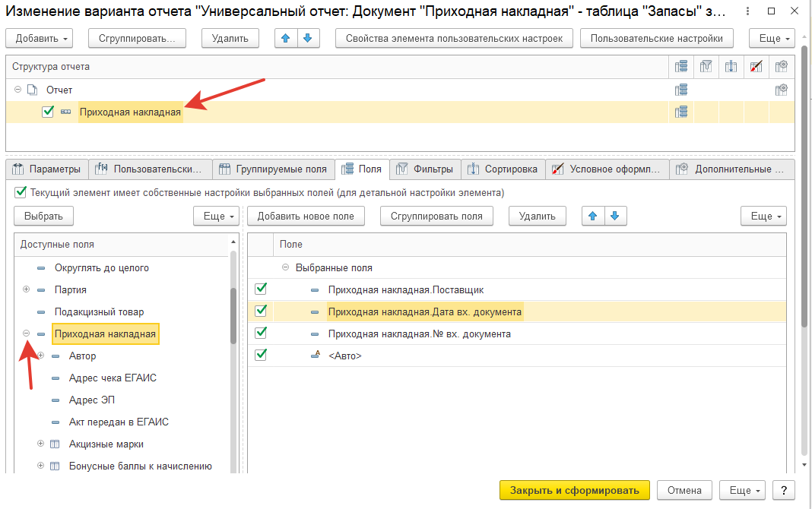Toggle the 'Текущий элемент имеет собственные настройки' checkbox

(x=21, y=193)
